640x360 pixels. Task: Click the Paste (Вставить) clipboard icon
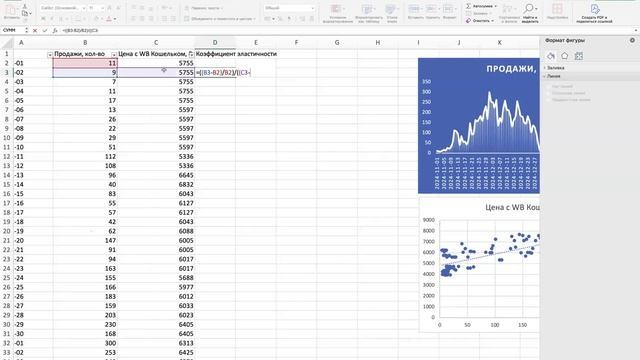11,10
